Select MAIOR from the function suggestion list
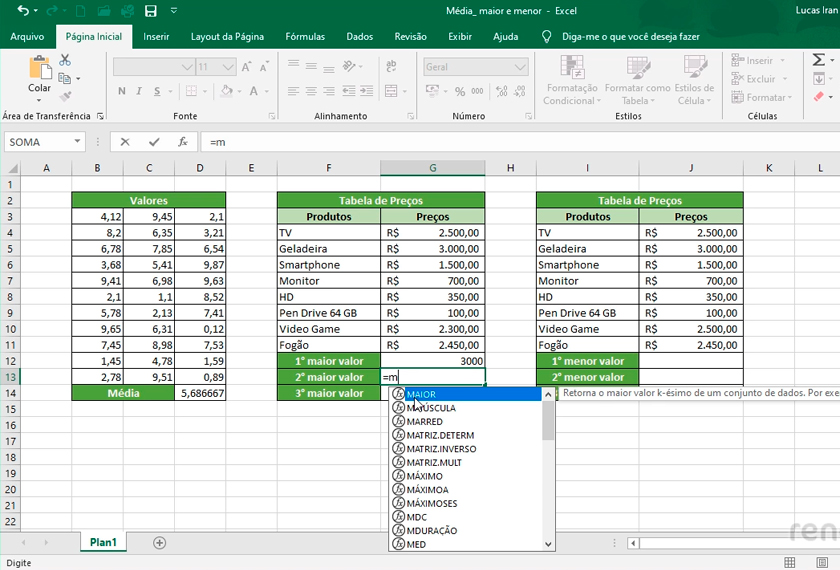Screen dimensions: 840x570 pyautogui.click(x=421, y=395)
